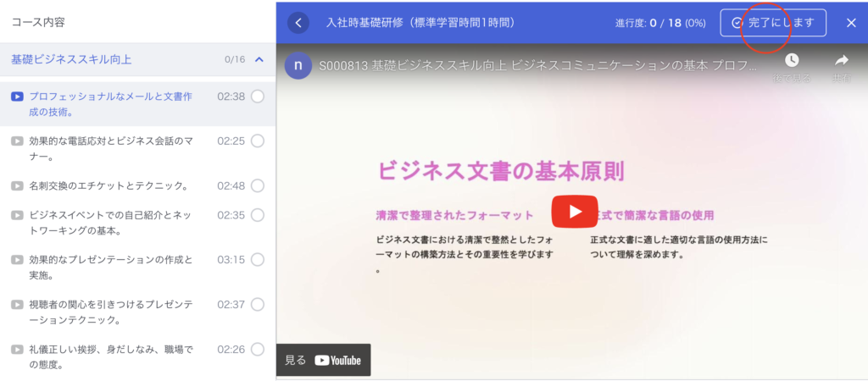Click the Share arrow icon on video
This screenshot has width=868, height=381.
(x=841, y=60)
